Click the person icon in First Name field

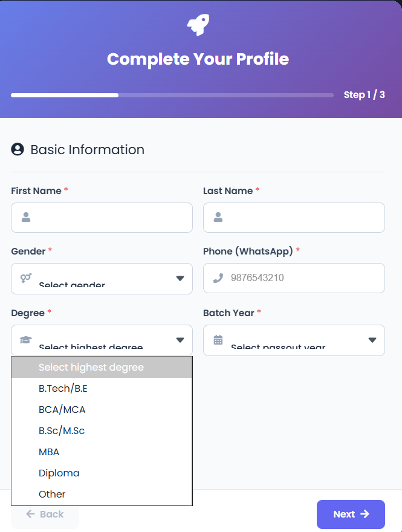click(x=26, y=218)
